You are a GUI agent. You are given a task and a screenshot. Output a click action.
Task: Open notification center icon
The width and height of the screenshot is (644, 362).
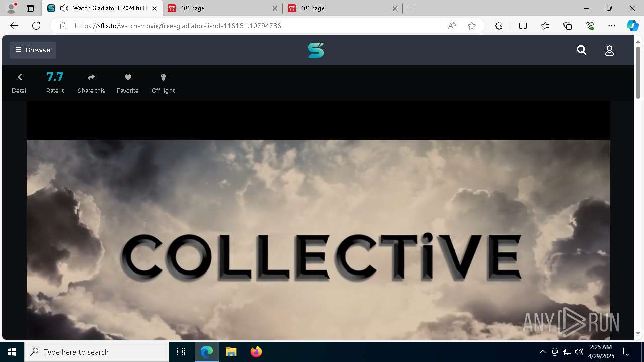(x=627, y=352)
